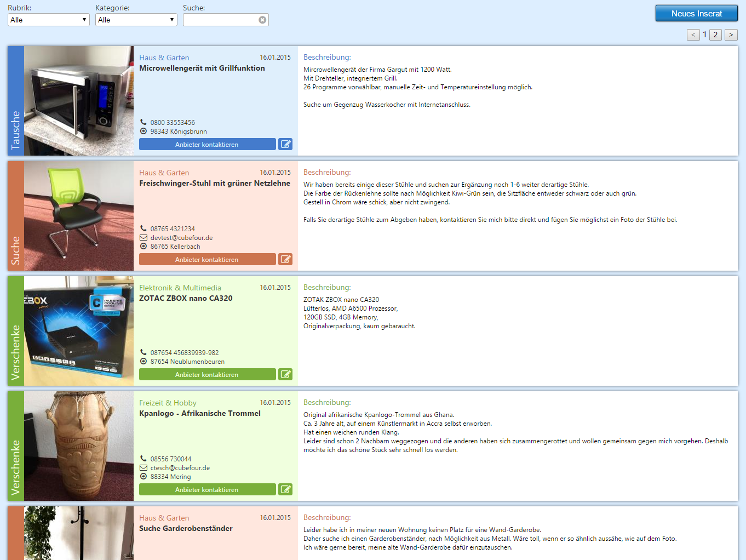Focus the Suche search field
The width and height of the screenshot is (746, 560).
point(226,20)
